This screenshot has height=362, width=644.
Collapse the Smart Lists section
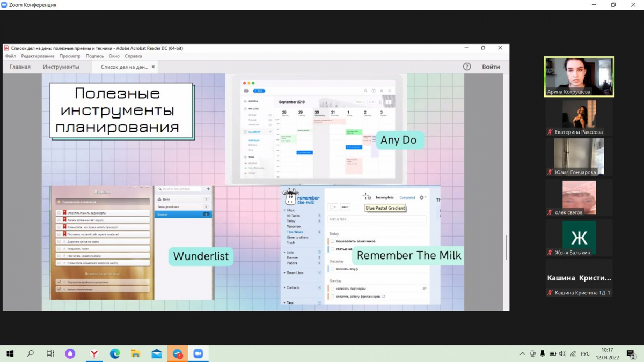[x=284, y=272]
